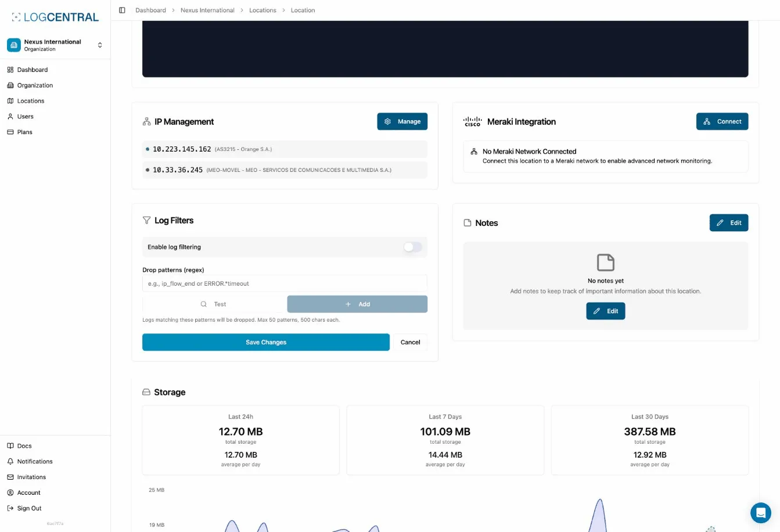The height and width of the screenshot is (532, 780).
Task: Select Plans in the sidebar menu
Action: click(x=24, y=132)
